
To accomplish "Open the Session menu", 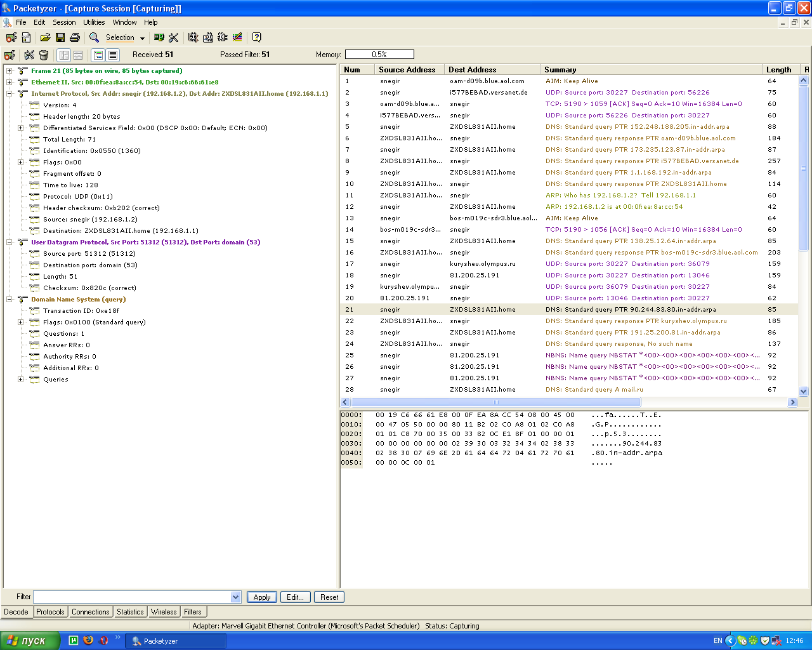I will click(x=64, y=22).
